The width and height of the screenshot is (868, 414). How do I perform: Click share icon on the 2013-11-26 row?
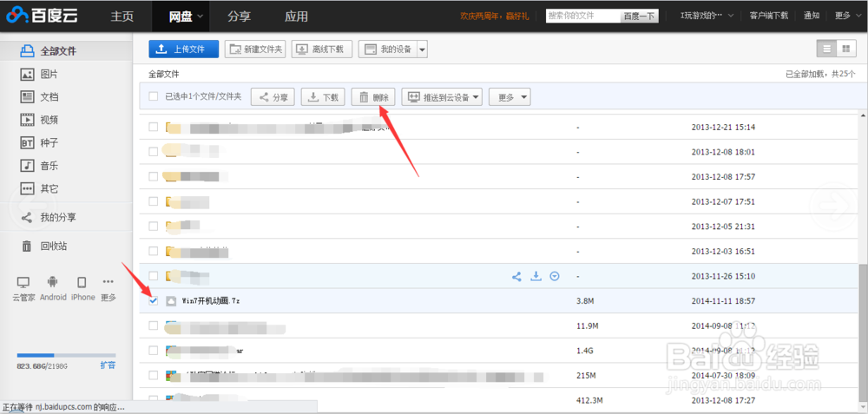[516, 276]
